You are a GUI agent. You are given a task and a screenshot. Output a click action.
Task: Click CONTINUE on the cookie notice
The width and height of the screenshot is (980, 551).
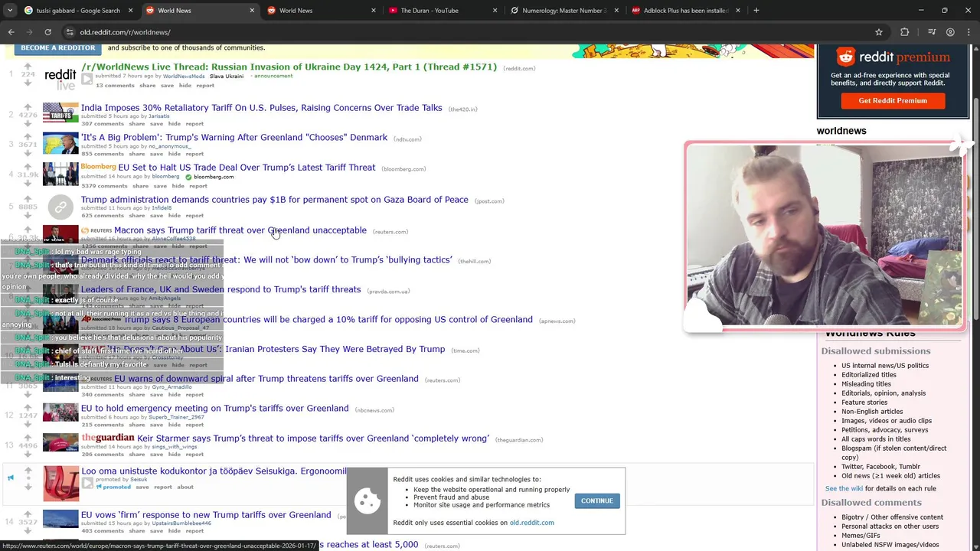tap(596, 500)
